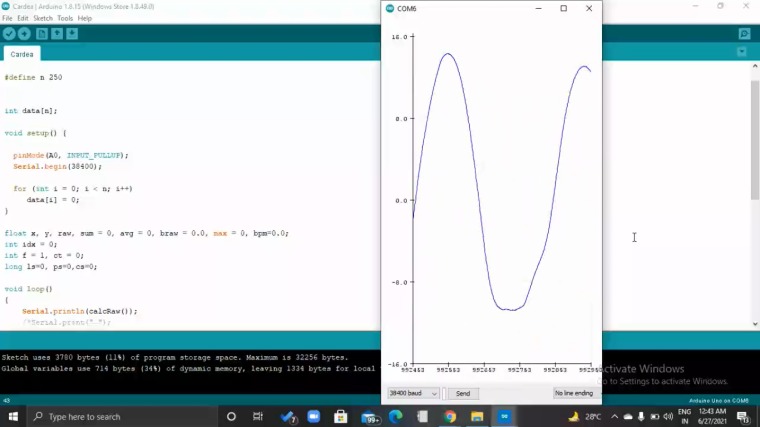Close the COM6 plotter window

tap(589, 8)
